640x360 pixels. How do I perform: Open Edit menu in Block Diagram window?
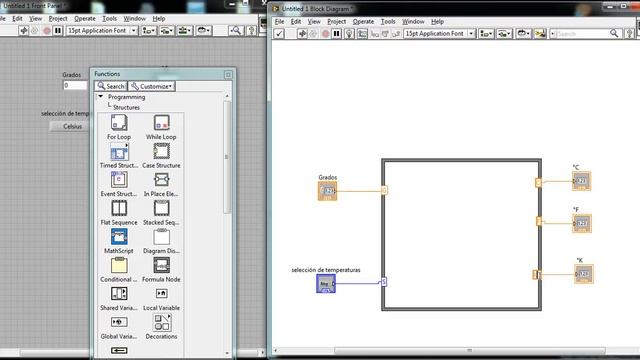[296, 22]
